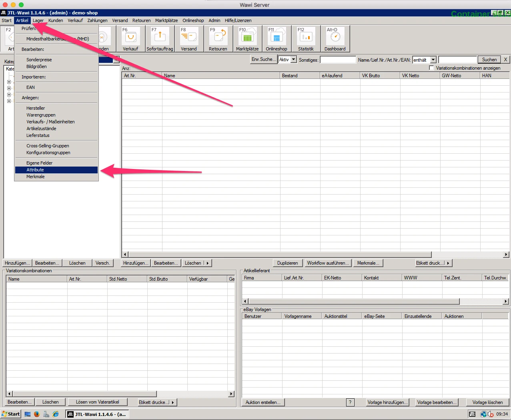Screen dimensions: 511x420
Task: Open the arrow beside the upper Etikett druck button
Action: [x=448, y=263]
